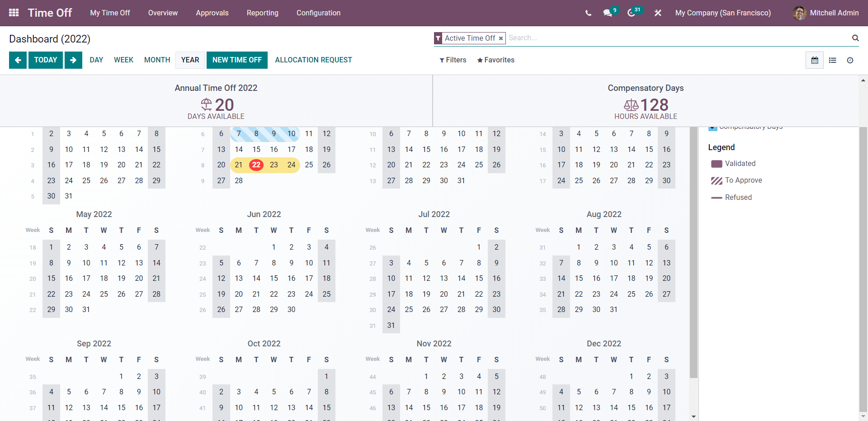Image resolution: width=868 pixels, height=421 pixels.
Task: Click the Oct 2022 month heading
Action: coord(264,344)
